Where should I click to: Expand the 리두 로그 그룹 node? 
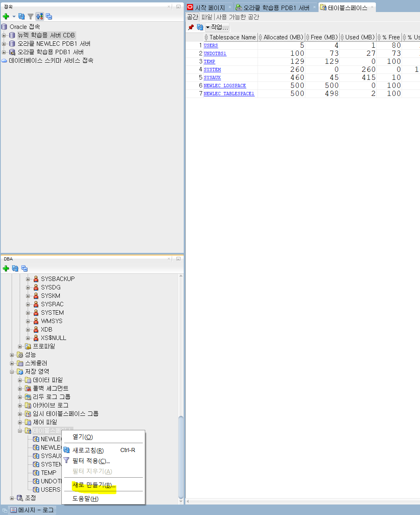click(x=20, y=397)
